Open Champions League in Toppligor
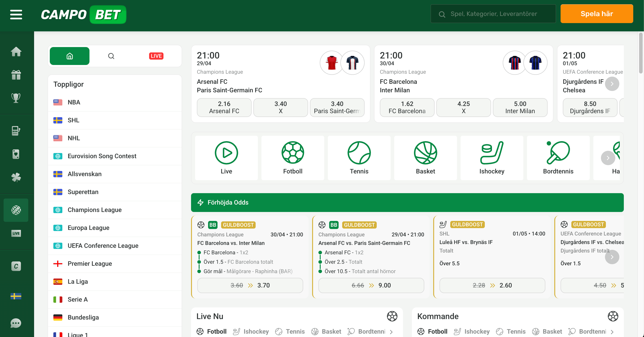The height and width of the screenshot is (337, 644). tap(115, 210)
